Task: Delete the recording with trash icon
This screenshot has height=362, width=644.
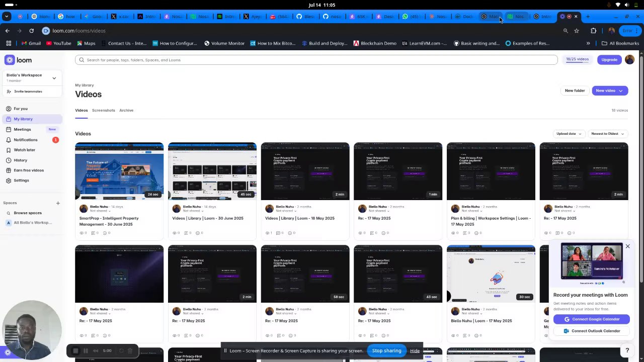Action: (130, 351)
